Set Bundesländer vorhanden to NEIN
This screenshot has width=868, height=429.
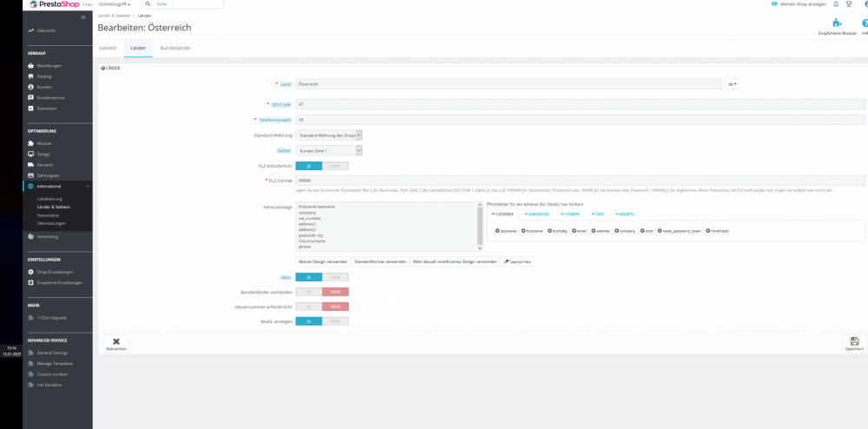click(335, 293)
